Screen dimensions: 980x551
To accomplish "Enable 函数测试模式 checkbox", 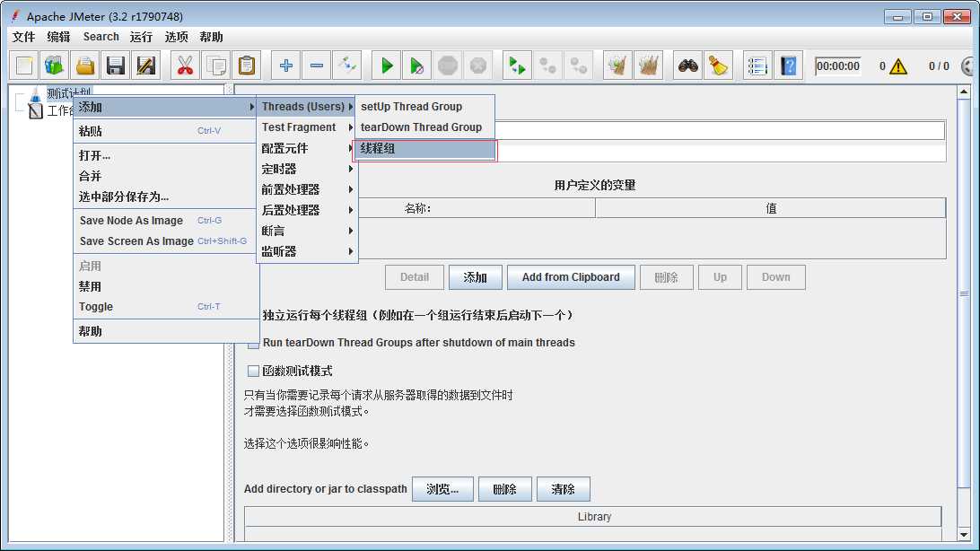I will [x=253, y=372].
